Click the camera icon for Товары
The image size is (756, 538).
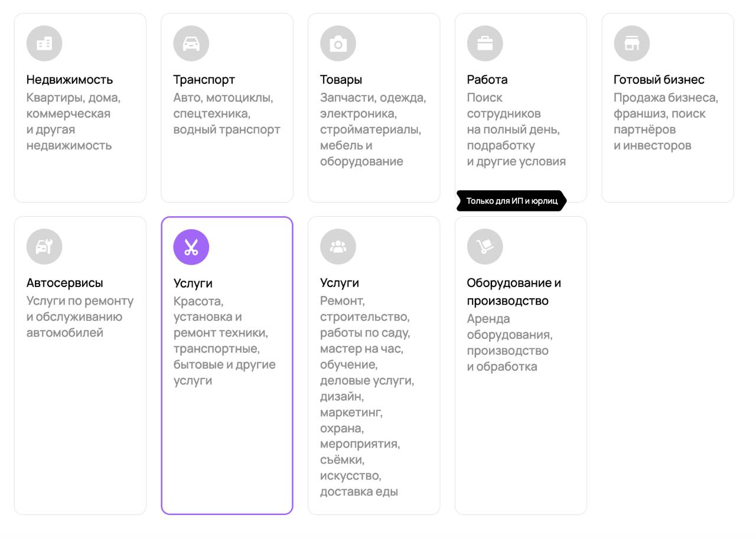[338, 44]
